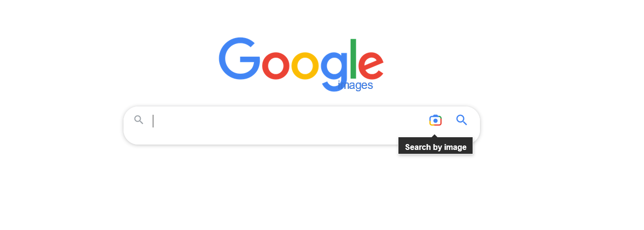Click the blue dot inside the camera icon
The image size is (644, 230).
436,121
